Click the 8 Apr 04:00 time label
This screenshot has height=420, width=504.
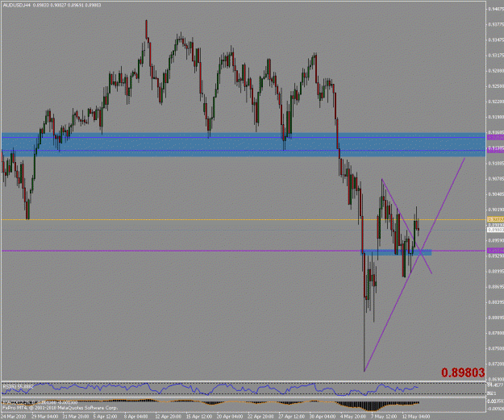coord(136,417)
